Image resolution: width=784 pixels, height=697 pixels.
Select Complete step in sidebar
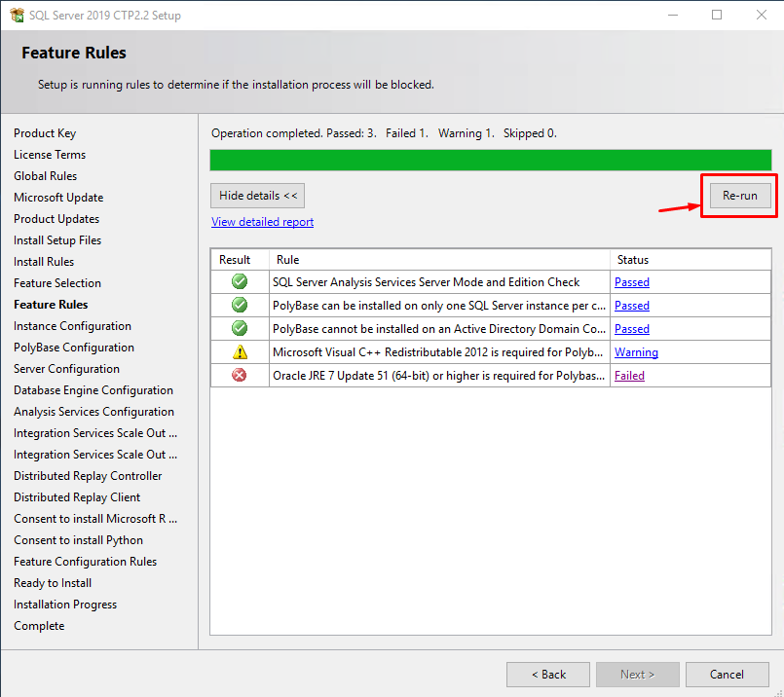(x=39, y=626)
